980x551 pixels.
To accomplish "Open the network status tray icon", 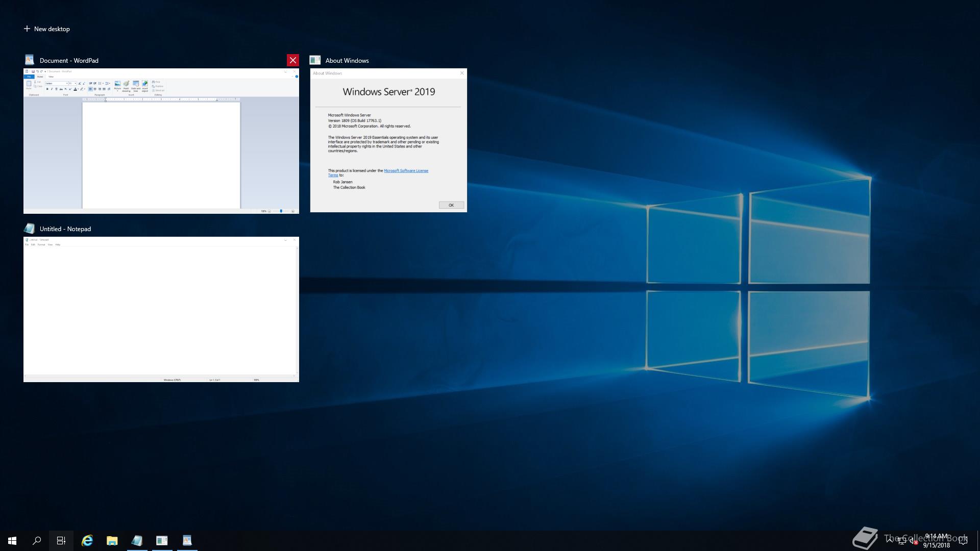I will (902, 541).
